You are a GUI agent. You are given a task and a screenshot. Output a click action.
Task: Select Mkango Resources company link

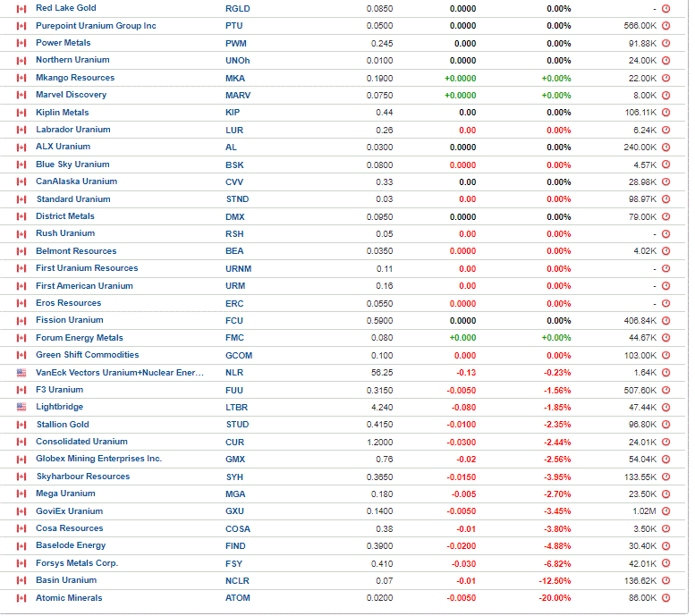(75, 78)
